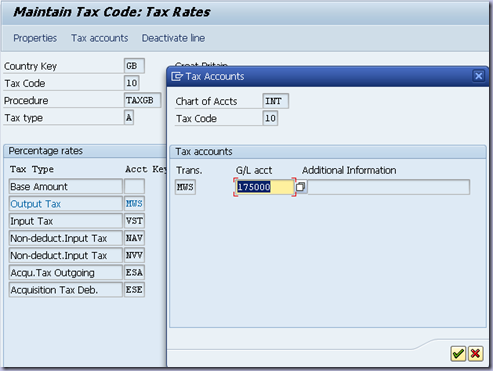Click account key NVV cell
This screenshot has height=371, width=493.
tap(134, 255)
